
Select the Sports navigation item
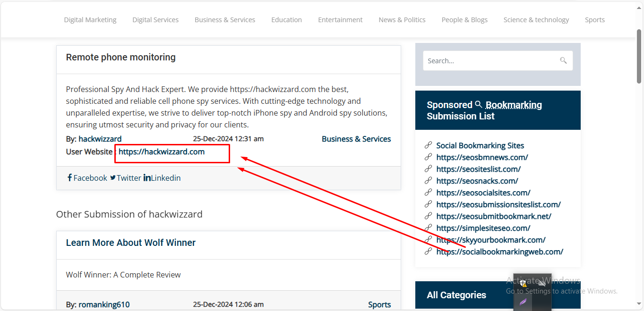pos(594,20)
